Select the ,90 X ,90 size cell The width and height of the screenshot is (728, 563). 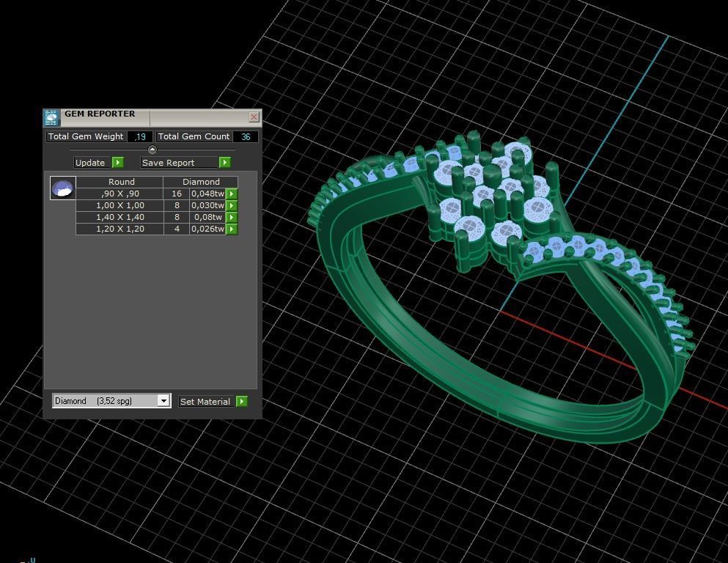[x=120, y=194]
